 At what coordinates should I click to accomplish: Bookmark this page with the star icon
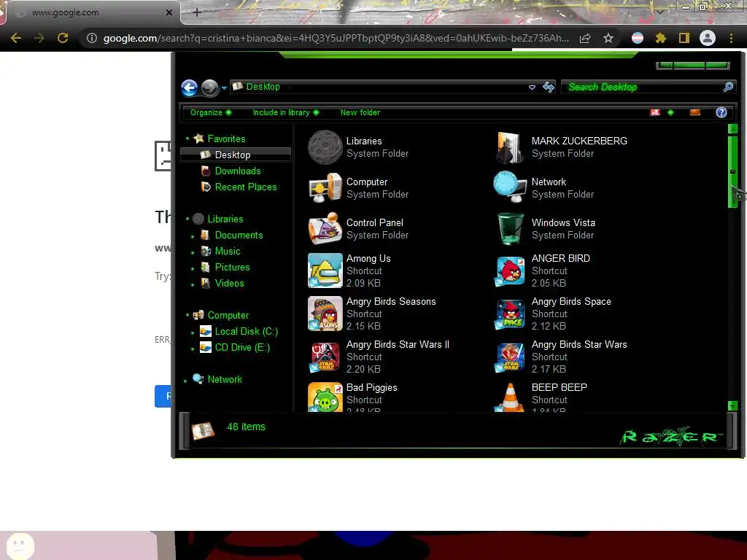point(608,38)
